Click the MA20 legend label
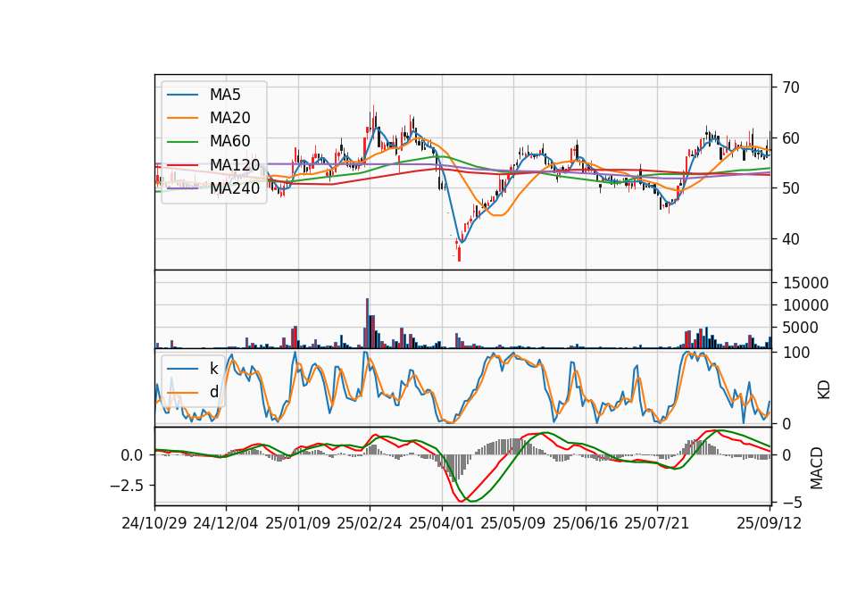 229,118
